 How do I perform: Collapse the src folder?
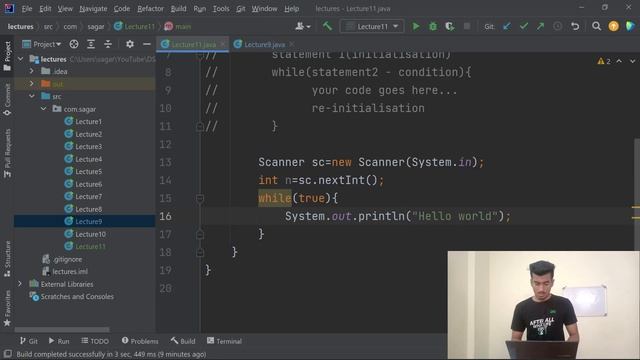pyautogui.click(x=31, y=96)
